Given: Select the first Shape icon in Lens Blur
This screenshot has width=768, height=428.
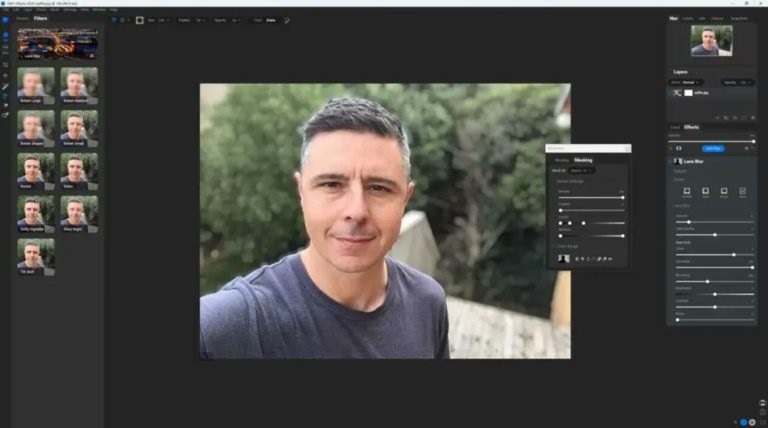Looking at the screenshot, I should 687,191.
